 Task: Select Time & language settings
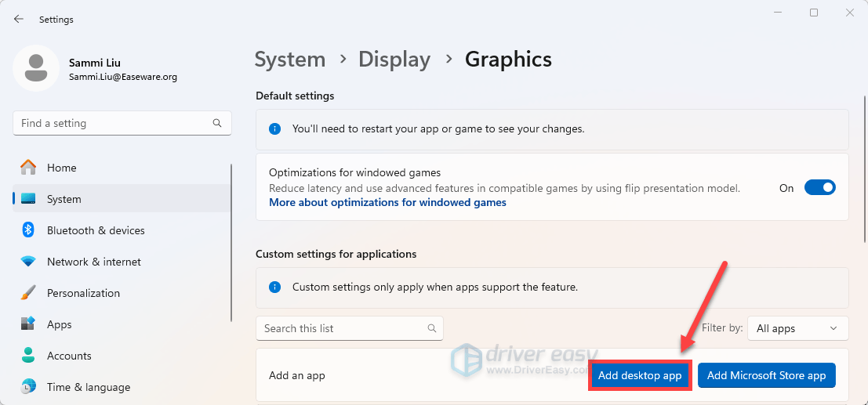(88, 387)
